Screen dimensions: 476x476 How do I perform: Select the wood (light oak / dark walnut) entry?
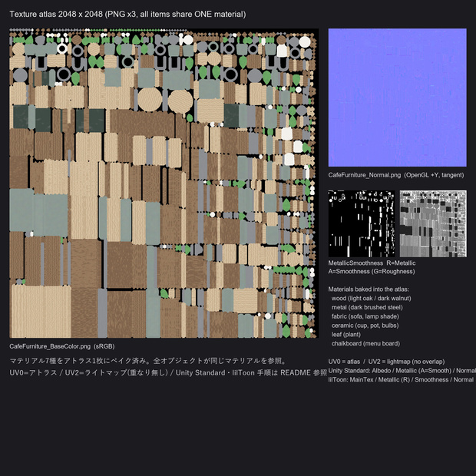[x=372, y=299]
